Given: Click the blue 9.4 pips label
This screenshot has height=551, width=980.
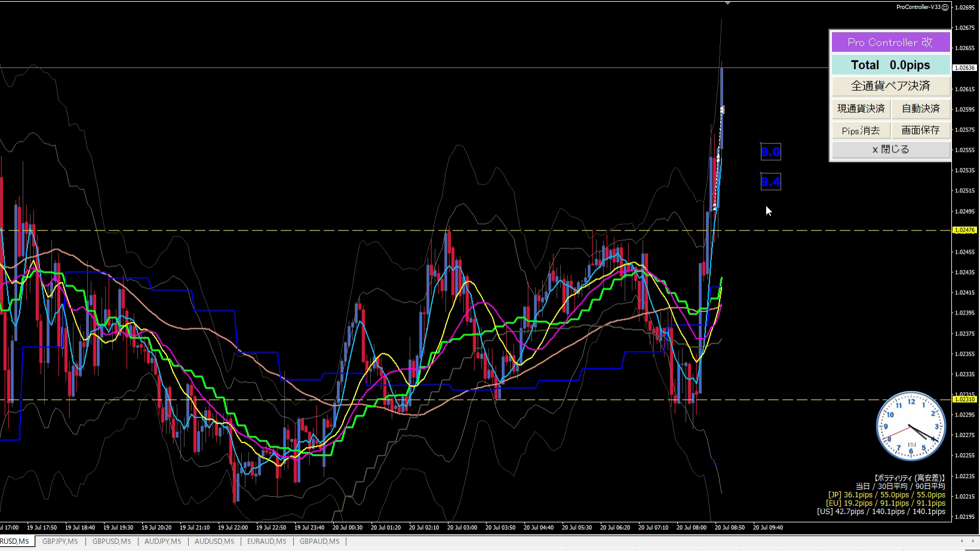Looking at the screenshot, I should click(x=770, y=181).
